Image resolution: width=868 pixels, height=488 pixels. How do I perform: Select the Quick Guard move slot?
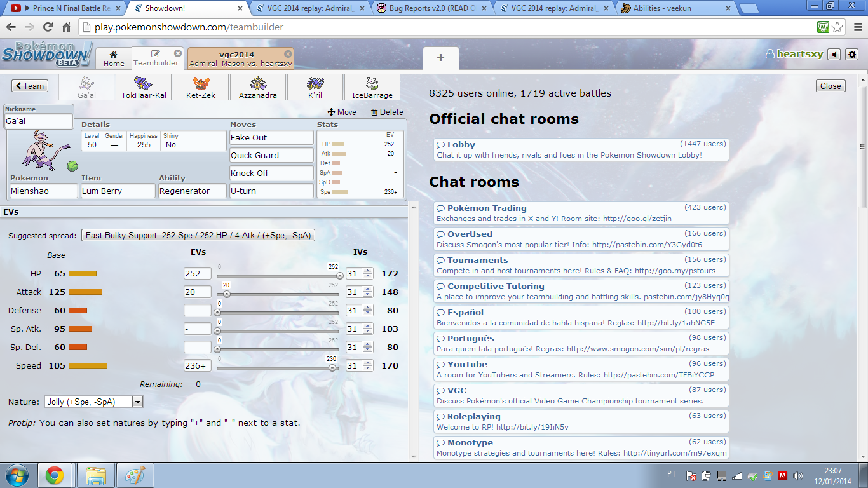coord(271,155)
